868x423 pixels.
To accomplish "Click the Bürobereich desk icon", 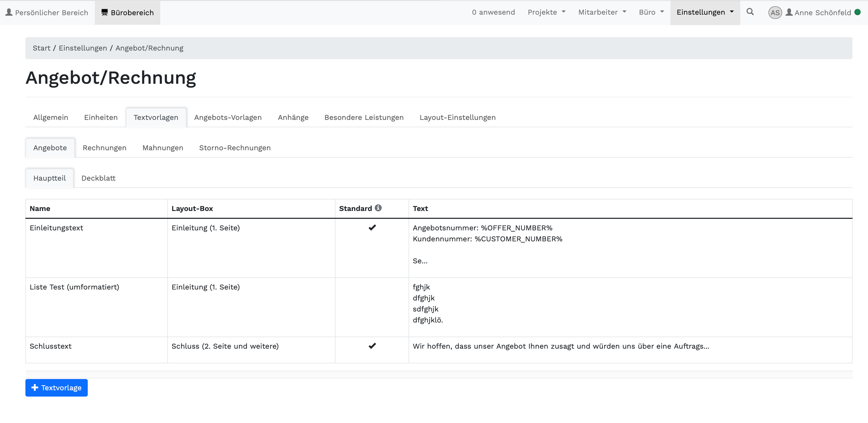I will click(105, 13).
